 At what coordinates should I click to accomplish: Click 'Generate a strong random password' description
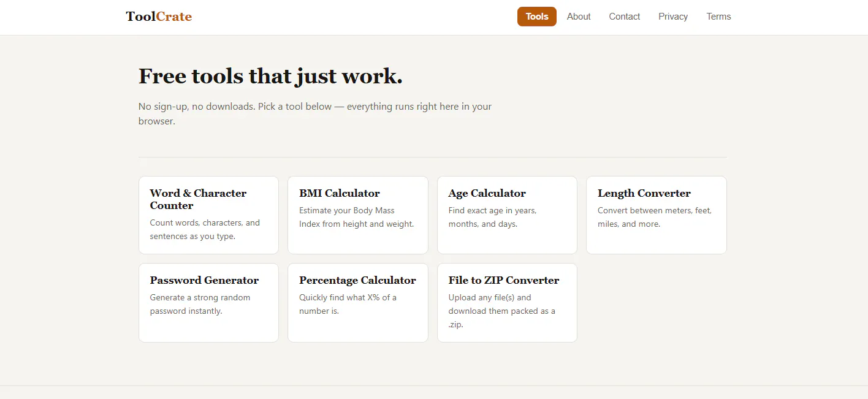click(200, 304)
